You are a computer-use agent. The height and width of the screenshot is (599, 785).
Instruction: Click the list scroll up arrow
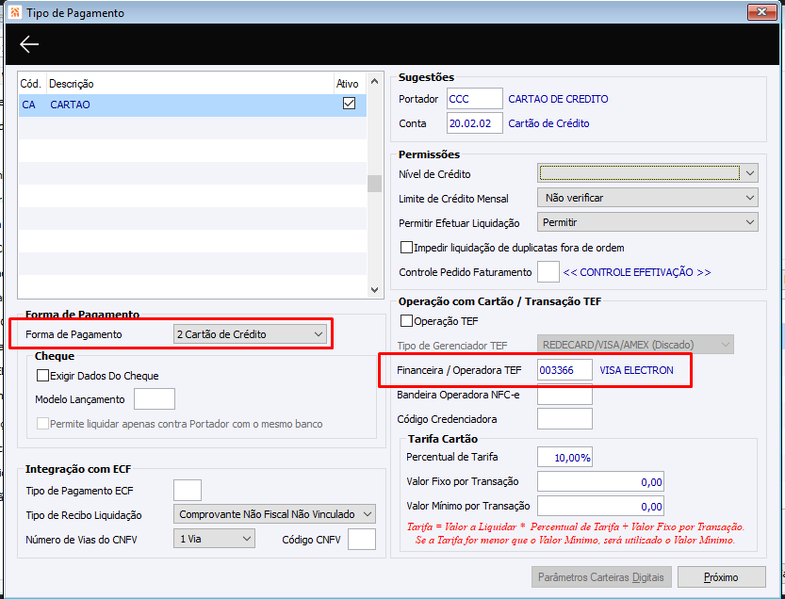tap(374, 81)
